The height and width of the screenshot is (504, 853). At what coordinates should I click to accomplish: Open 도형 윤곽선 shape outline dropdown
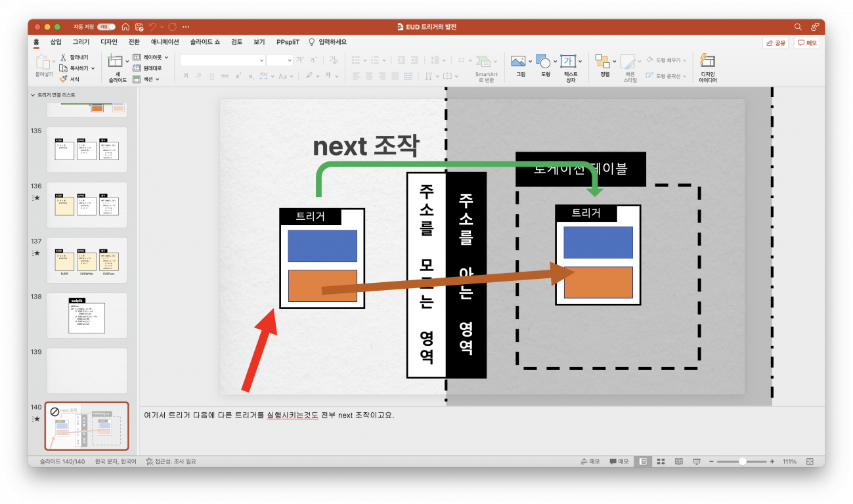pos(667,76)
